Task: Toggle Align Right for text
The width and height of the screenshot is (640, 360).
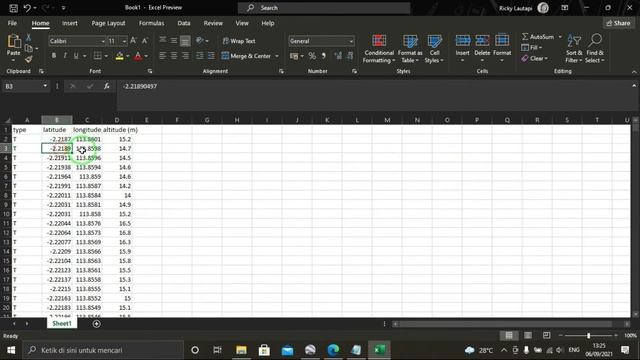Action: click(x=185, y=56)
